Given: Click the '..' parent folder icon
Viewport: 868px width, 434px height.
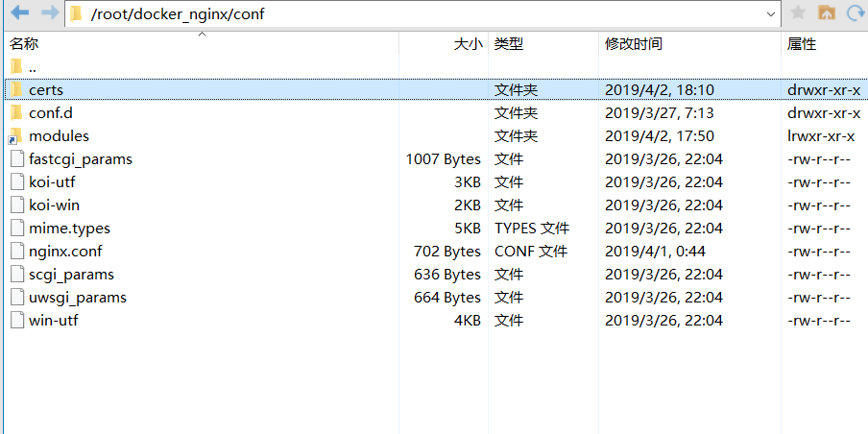Looking at the screenshot, I should (16, 67).
